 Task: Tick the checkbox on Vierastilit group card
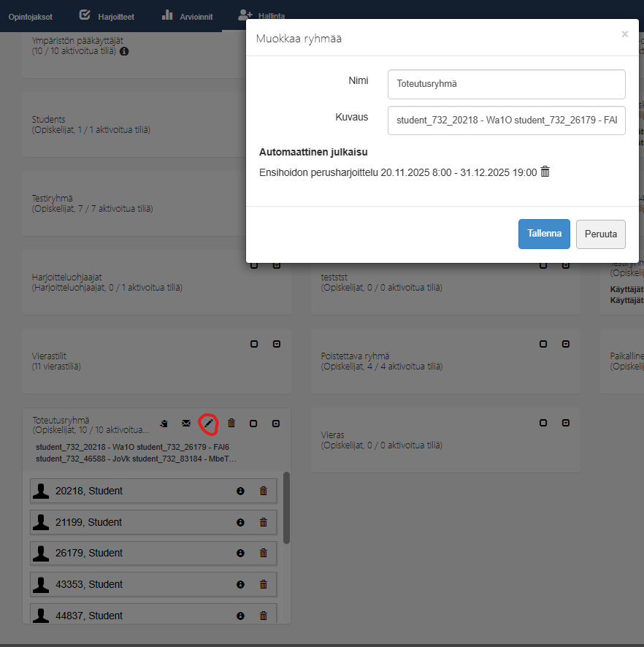(254, 344)
